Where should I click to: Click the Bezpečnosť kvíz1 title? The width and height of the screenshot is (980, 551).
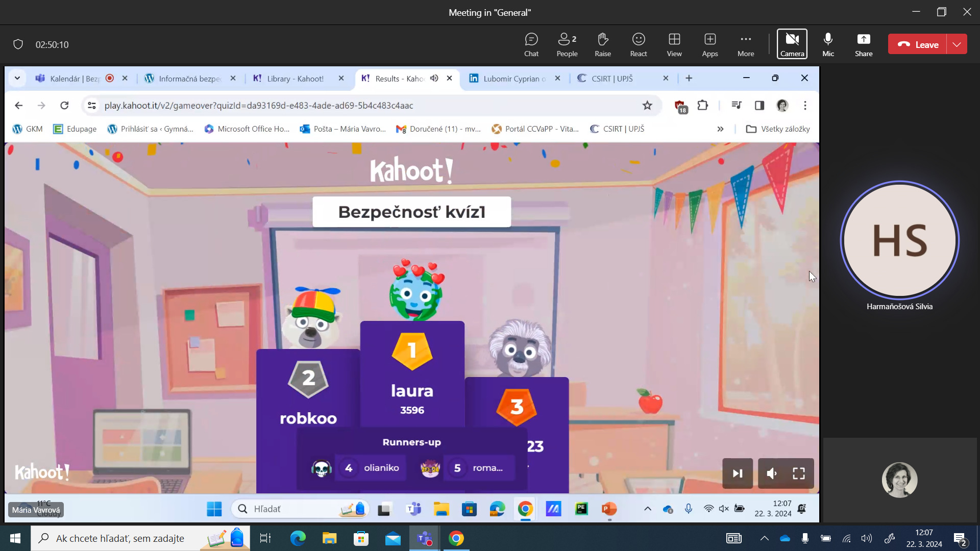(x=411, y=212)
